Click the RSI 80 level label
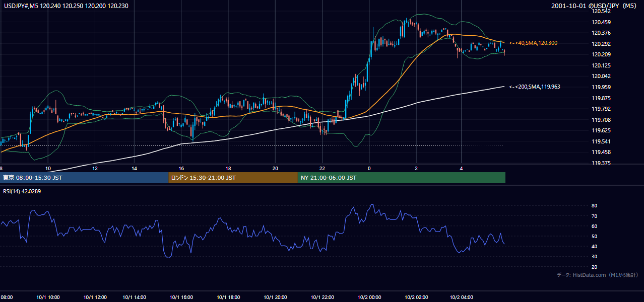This screenshot has width=644, height=302. pos(594,206)
